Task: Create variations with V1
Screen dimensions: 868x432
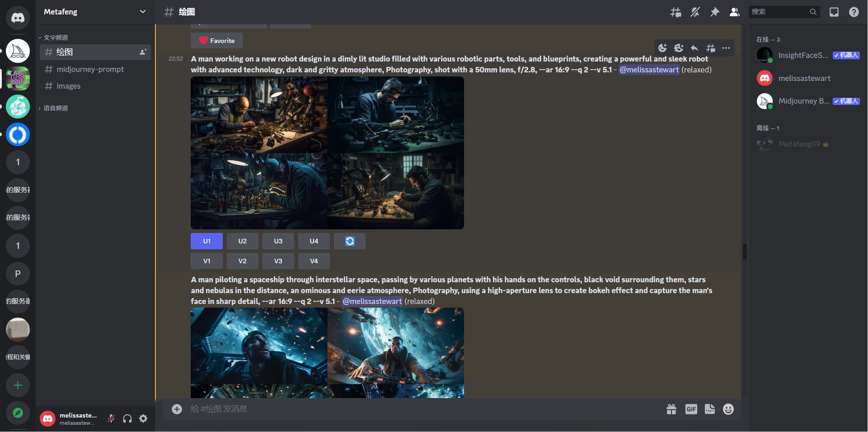Action: [x=206, y=261]
